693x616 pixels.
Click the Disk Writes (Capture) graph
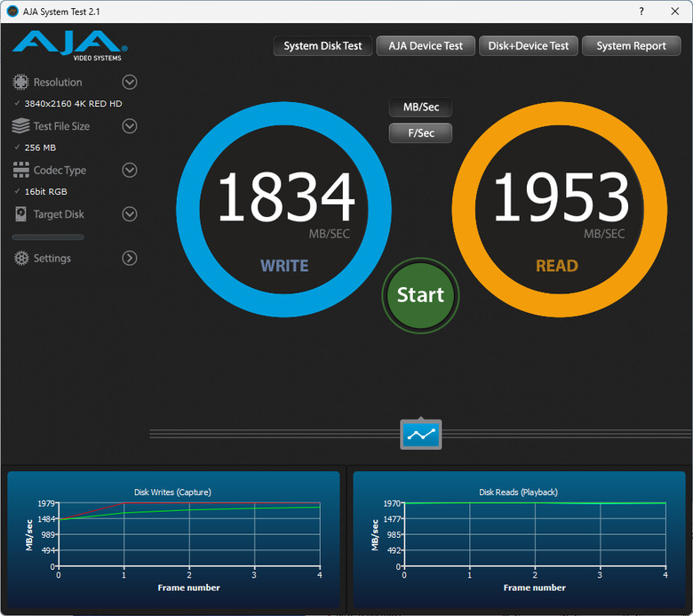tap(173, 539)
